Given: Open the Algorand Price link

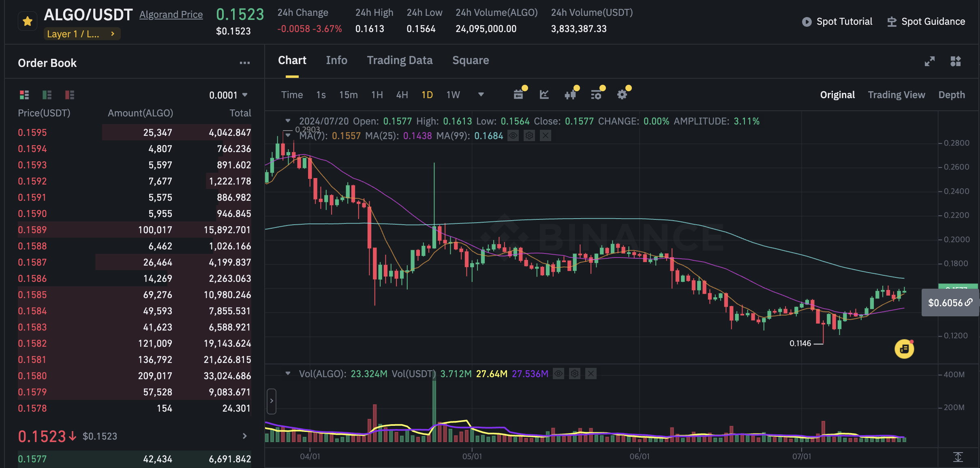Looking at the screenshot, I should [171, 15].
